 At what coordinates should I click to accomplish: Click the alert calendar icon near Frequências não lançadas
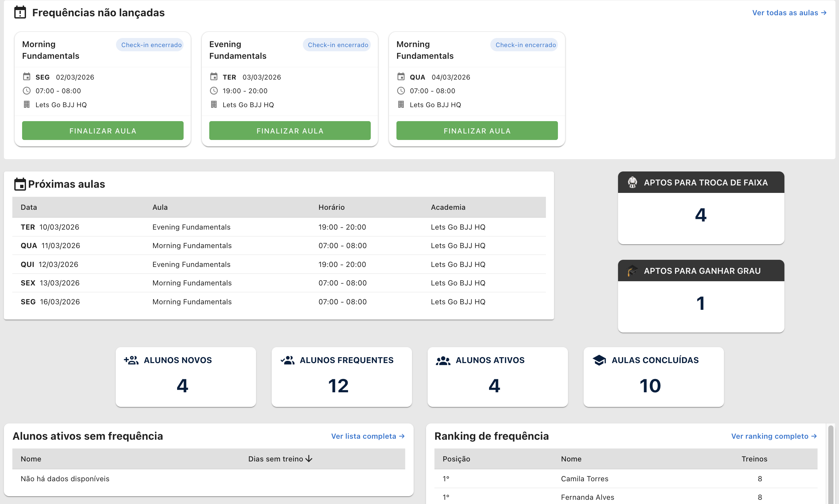pyautogui.click(x=20, y=12)
